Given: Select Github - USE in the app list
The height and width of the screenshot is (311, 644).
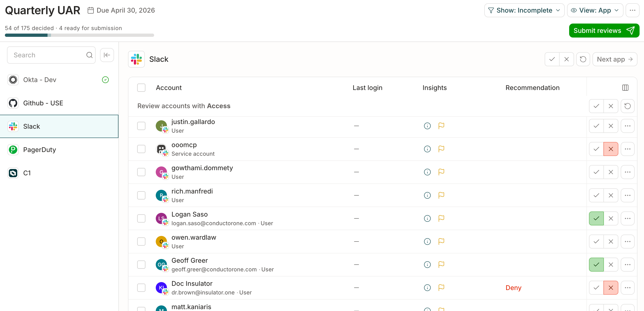Looking at the screenshot, I should click(59, 103).
